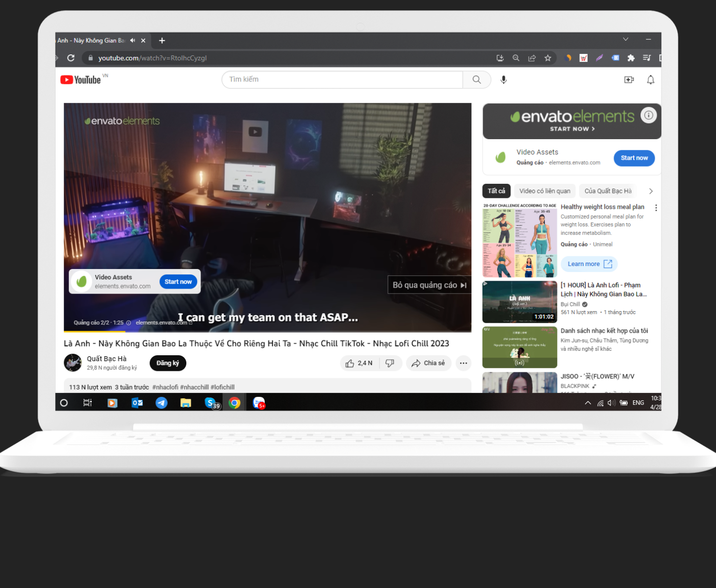Dislike the video with thumbs down
Viewport: 716px width, 588px height.
point(390,363)
